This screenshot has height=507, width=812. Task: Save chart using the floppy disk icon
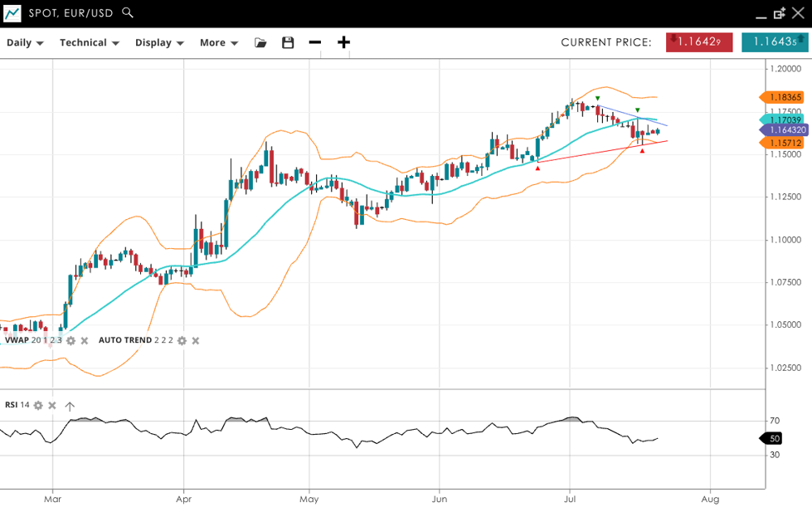tap(288, 42)
